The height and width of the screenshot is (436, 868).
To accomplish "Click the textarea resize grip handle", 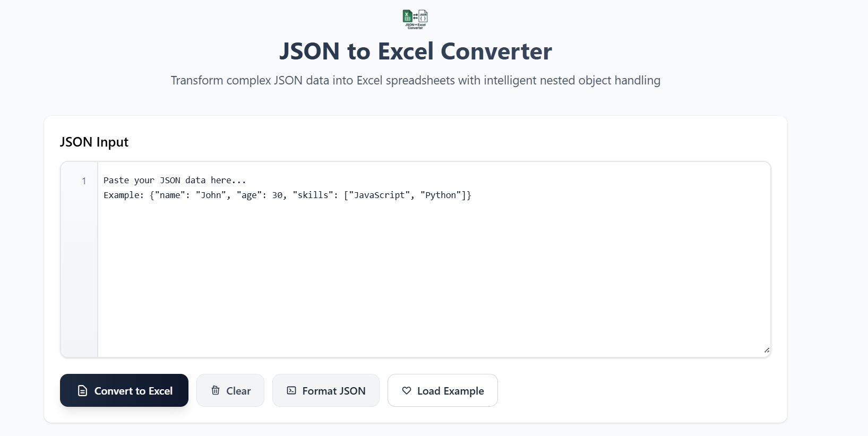I will coord(767,350).
